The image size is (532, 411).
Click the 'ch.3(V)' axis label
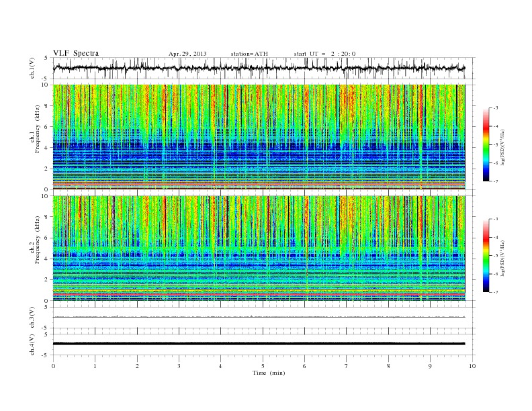(x=32, y=318)
